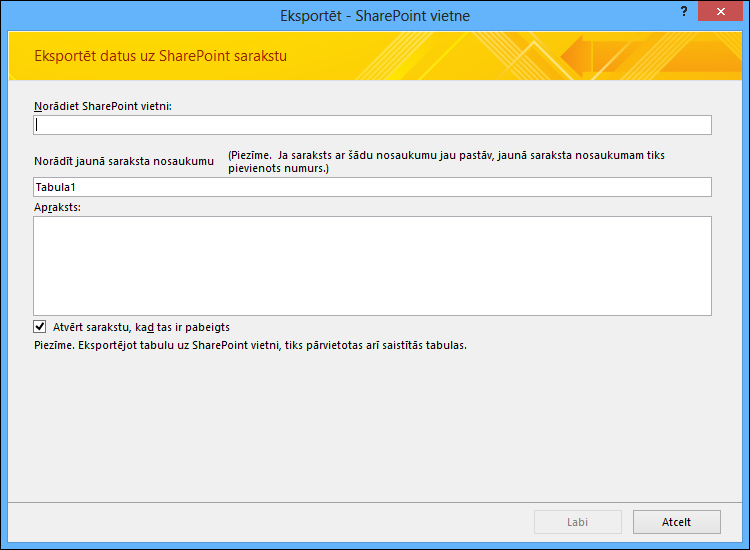Uncheck Atvērt sarakstu, kad tas ir pabeigts
This screenshot has height=550, width=750.
40,327
